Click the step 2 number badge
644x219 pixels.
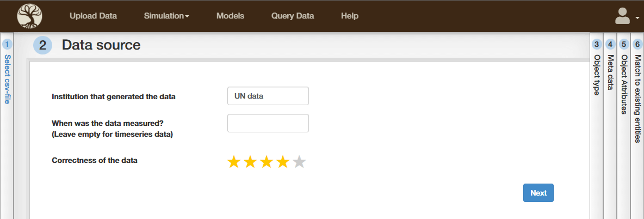[43, 45]
